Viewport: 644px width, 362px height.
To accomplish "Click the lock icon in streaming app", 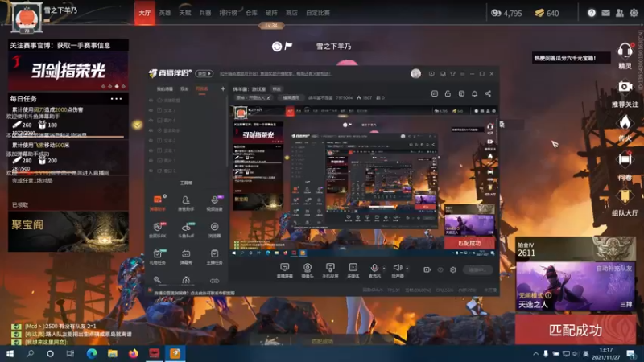I will point(448,93).
